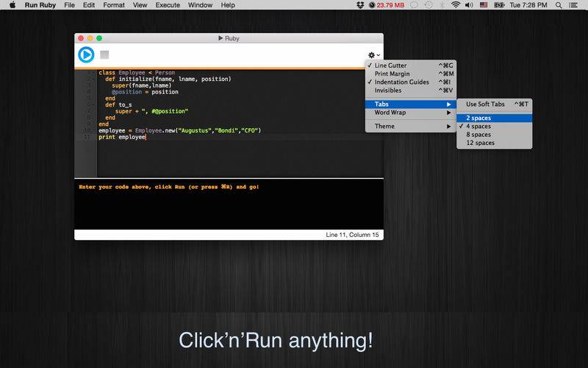588x368 pixels.
Task: Toggle Use Soft Tabs
Action: (x=494, y=104)
